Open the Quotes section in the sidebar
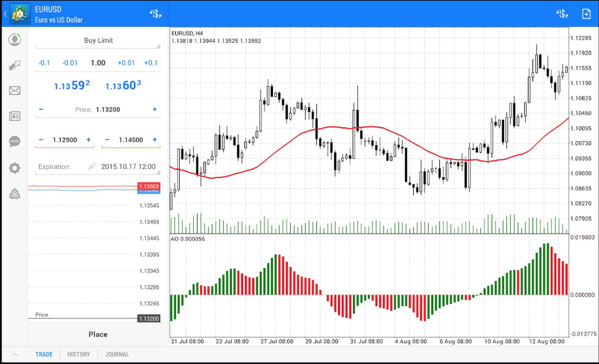This screenshot has width=599, height=364. click(15, 40)
